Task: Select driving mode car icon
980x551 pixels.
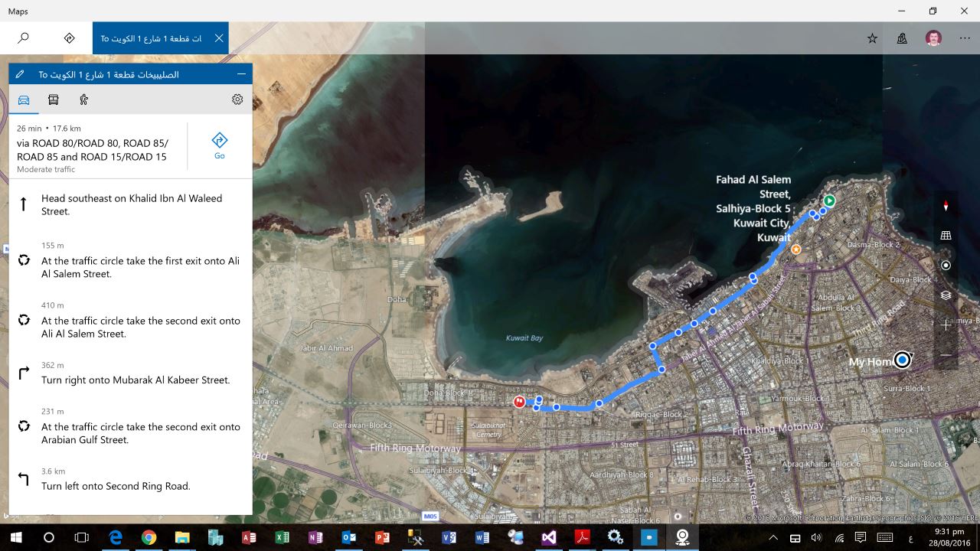Action: pos(24,99)
